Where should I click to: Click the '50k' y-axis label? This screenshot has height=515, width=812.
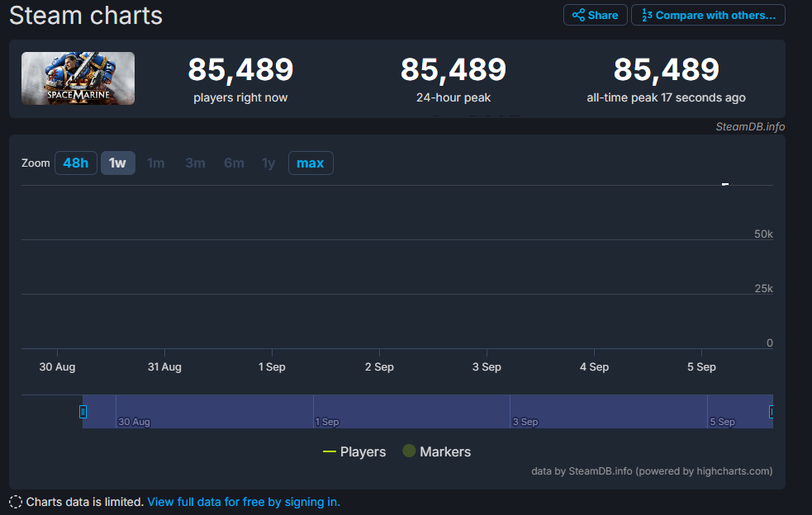pos(763,234)
